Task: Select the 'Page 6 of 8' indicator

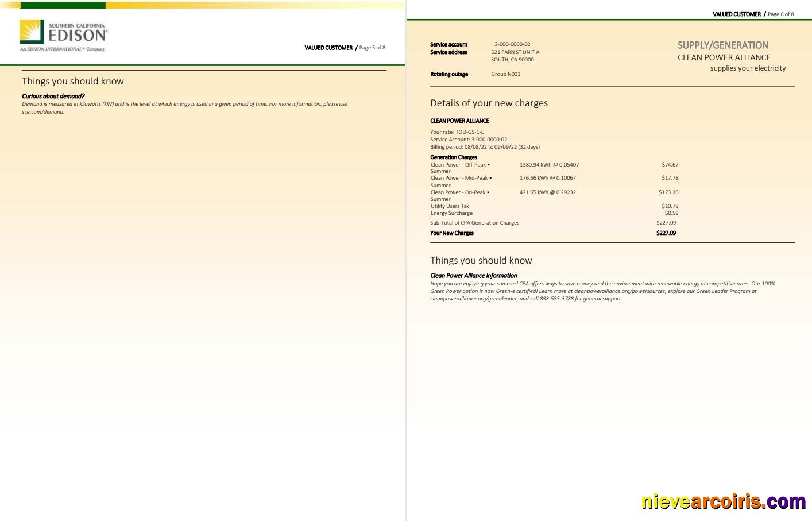Action: coord(780,14)
